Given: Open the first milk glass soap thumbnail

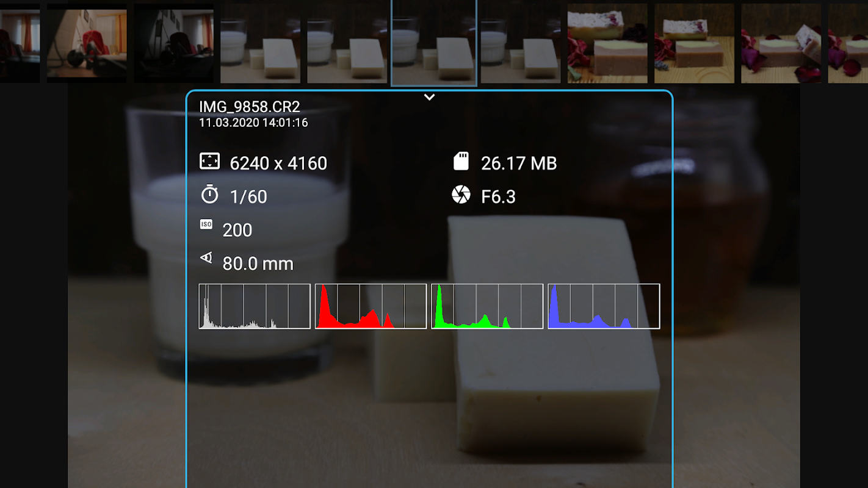Looking at the screenshot, I should [261, 43].
